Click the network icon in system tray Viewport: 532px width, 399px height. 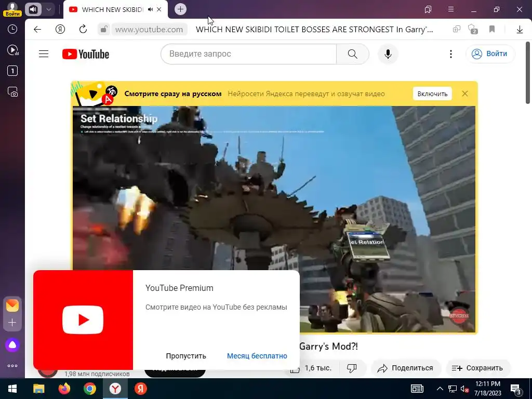coord(452,389)
